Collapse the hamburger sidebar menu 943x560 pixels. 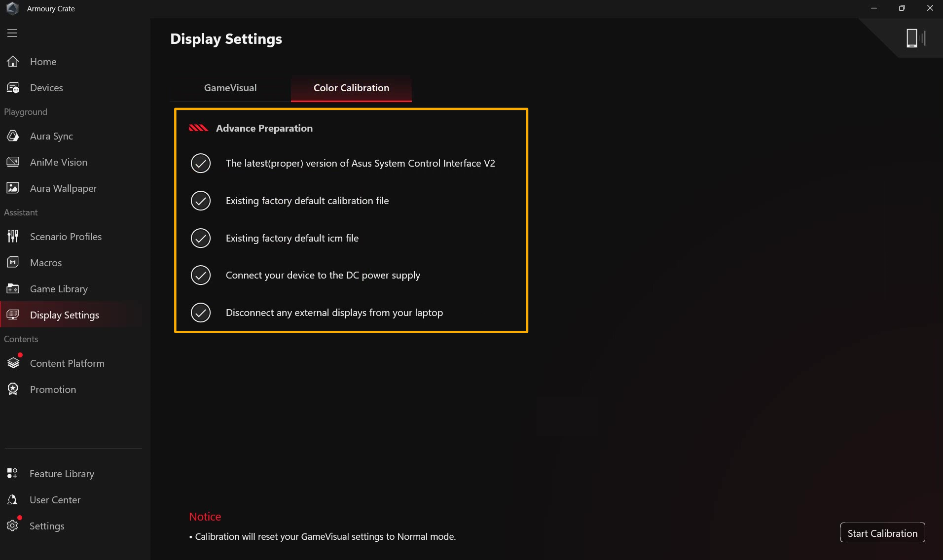tap(12, 33)
